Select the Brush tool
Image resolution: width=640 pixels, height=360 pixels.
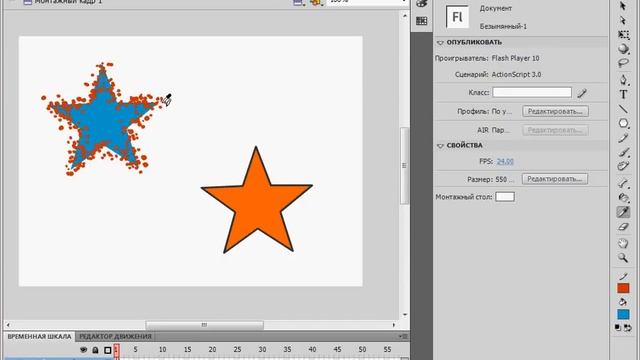pos(623,152)
